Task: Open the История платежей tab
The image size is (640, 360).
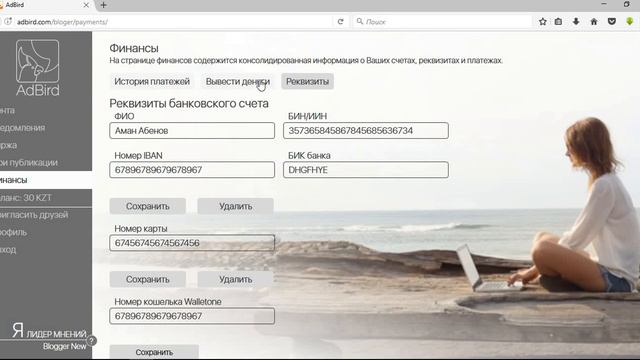Action: coord(152,81)
